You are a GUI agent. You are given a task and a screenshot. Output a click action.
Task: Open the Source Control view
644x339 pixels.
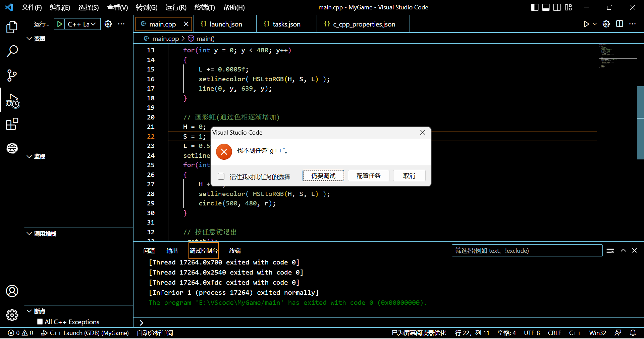pos(12,76)
